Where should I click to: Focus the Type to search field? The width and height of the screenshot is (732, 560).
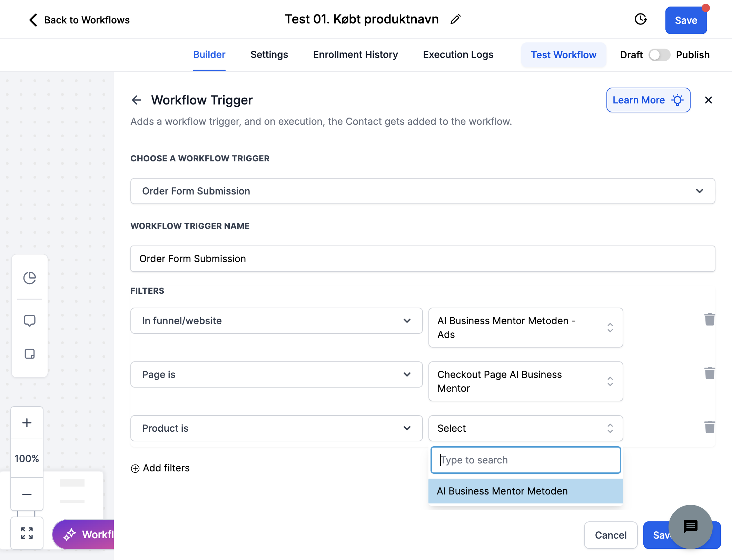pos(526,460)
